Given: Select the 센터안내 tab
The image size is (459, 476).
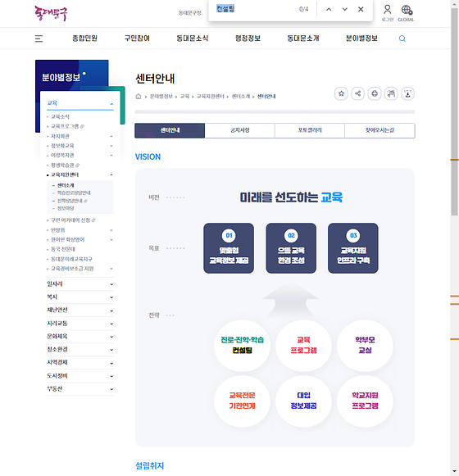Looking at the screenshot, I should (x=170, y=130).
